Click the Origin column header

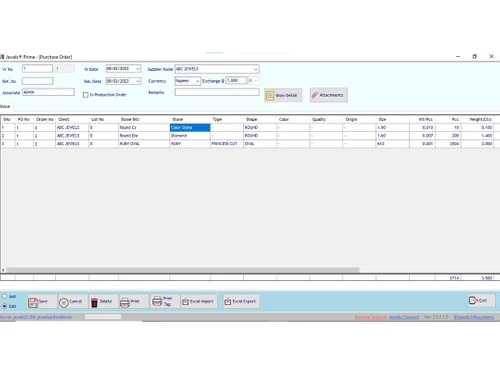pyautogui.click(x=359, y=119)
